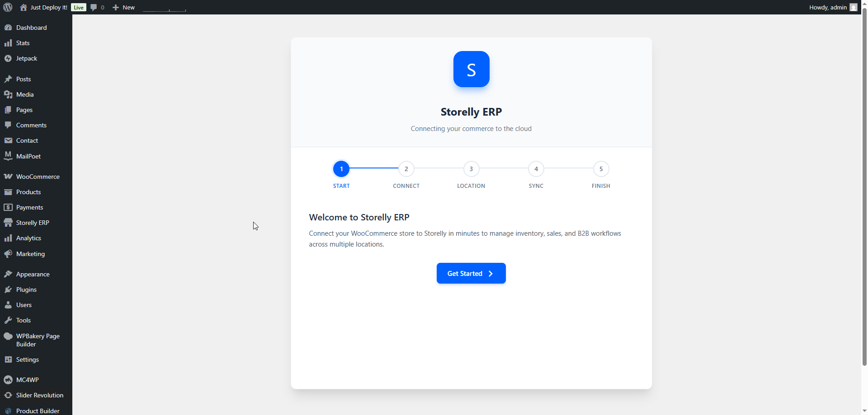Screen dimensions: 868x415
Task: Click the Welcome to Storelly ERP heading
Action: click(x=359, y=217)
